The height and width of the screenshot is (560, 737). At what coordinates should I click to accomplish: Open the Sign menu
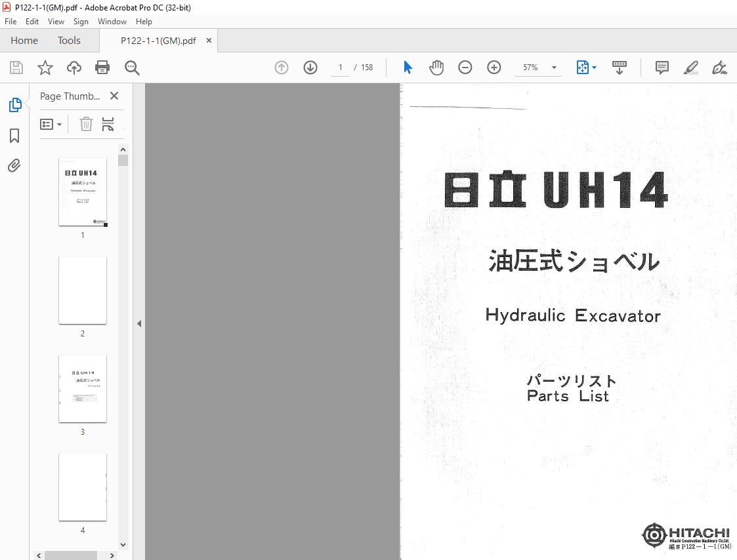pos(81,22)
